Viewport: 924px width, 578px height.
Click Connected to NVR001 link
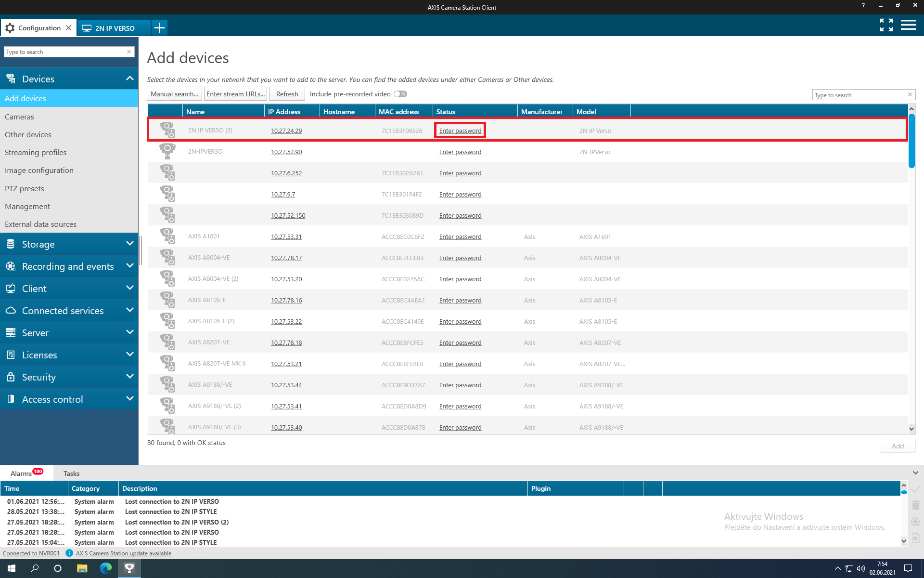click(31, 553)
